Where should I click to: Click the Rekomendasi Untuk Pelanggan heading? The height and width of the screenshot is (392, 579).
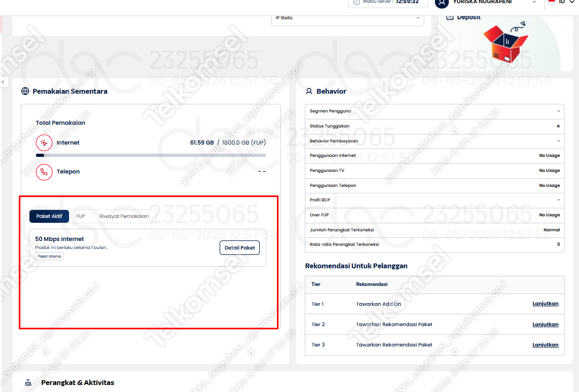coord(356,266)
